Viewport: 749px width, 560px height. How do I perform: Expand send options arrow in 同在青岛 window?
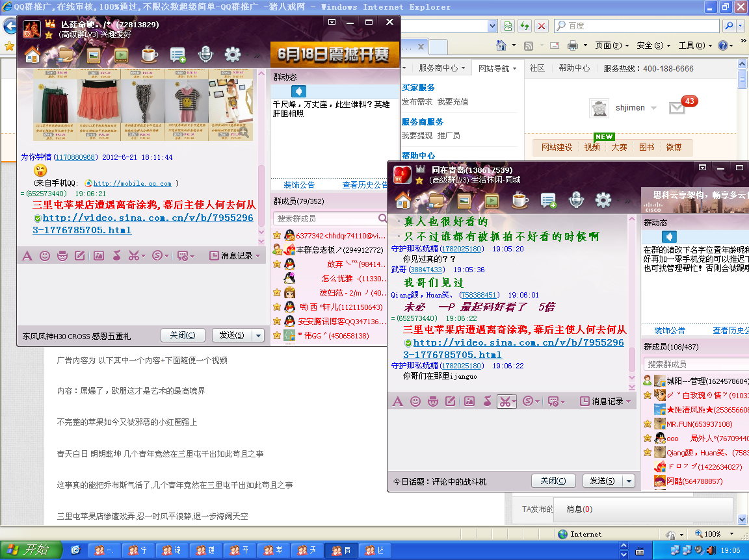(629, 481)
